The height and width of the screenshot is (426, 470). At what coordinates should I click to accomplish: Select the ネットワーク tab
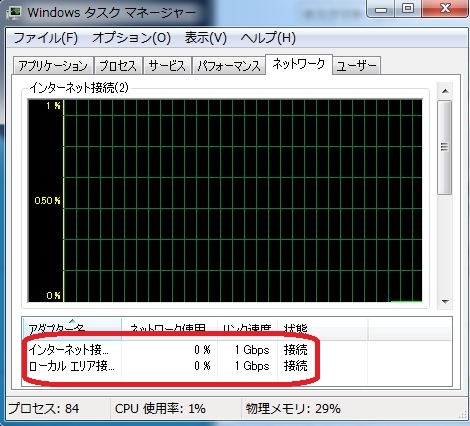pyautogui.click(x=299, y=64)
